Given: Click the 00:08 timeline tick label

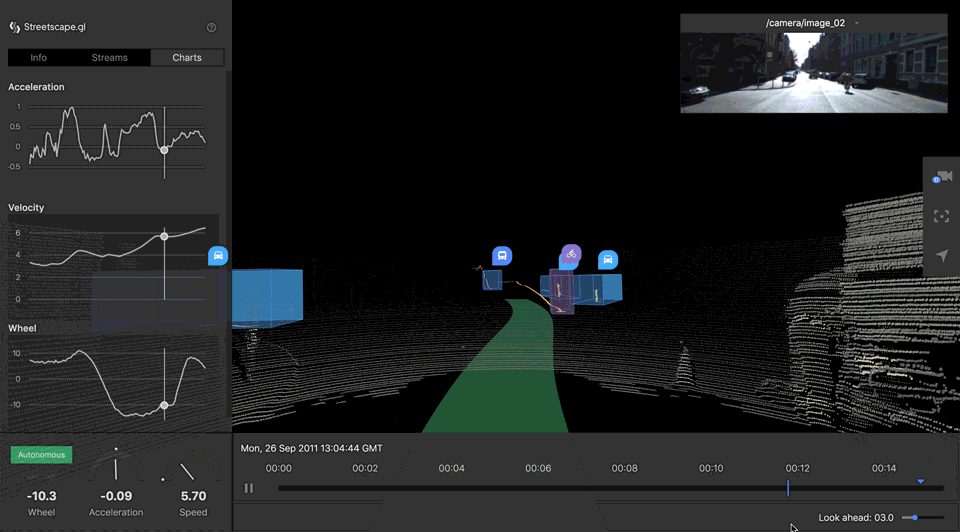Looking at the screenshot, I should [x=624, y=468].
